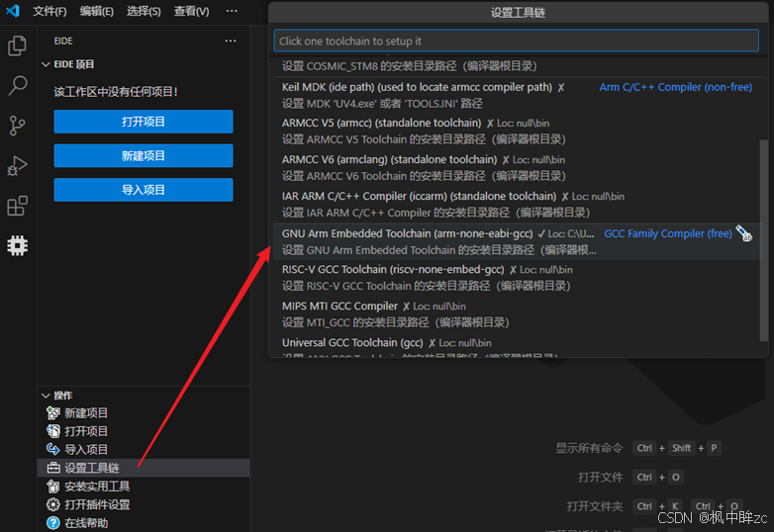Screen dimensions: 774x532
Task: Open the Run and Debug icon
Action: point(17,166)
